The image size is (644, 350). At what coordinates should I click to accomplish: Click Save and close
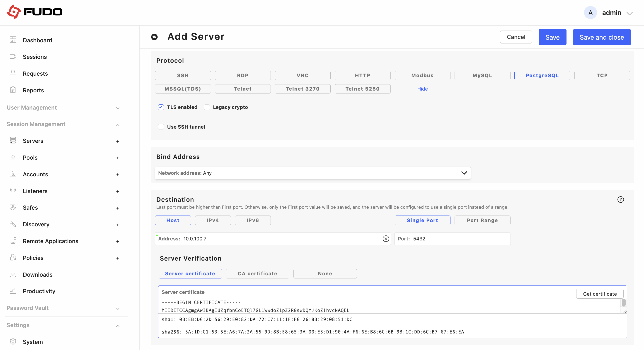602,37
